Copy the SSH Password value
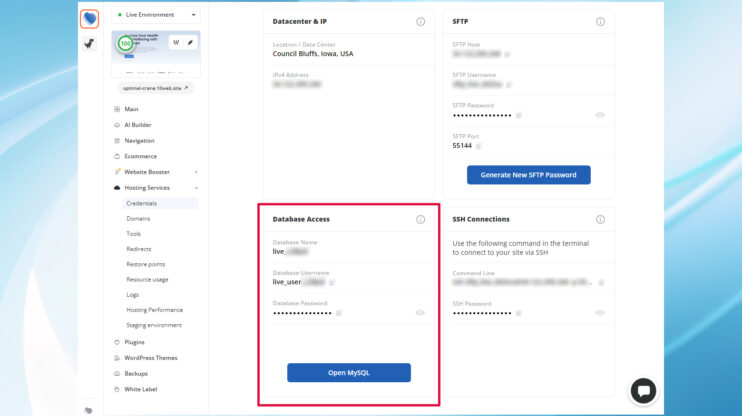Screen dimensions: 742x416 [x=519, y=313]
